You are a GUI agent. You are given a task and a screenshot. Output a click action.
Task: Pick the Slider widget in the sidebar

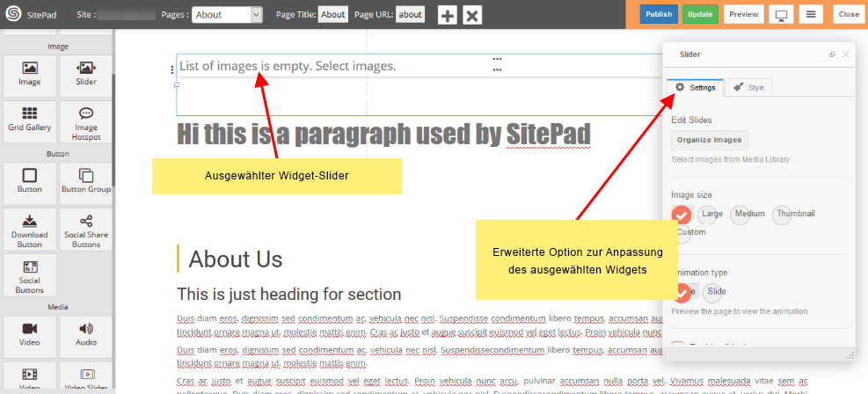click(x=86, y=76)
